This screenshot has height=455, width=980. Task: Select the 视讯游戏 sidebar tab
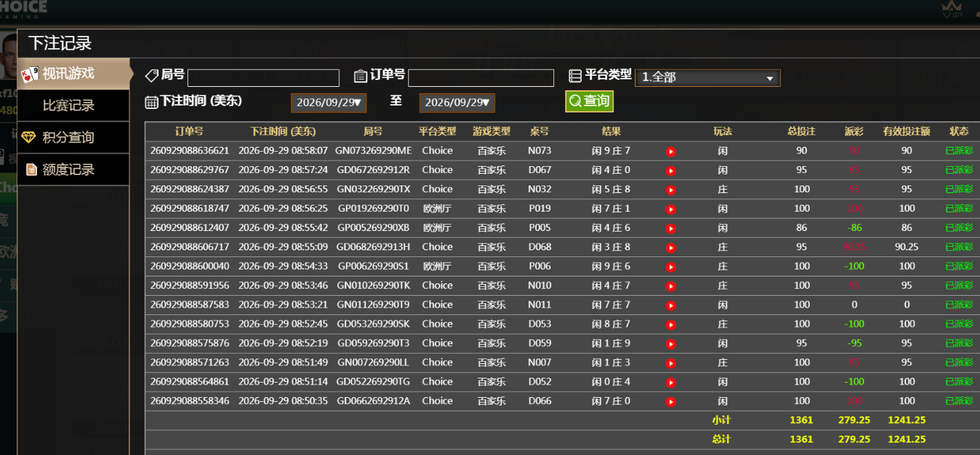point(74,74)
